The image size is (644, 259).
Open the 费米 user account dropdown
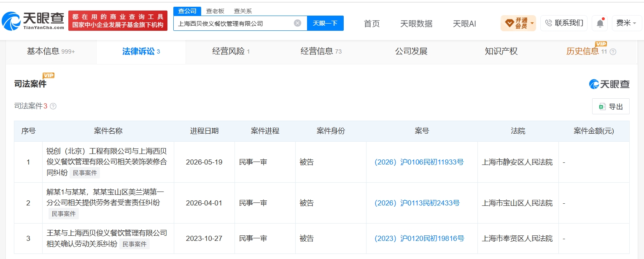627,23
